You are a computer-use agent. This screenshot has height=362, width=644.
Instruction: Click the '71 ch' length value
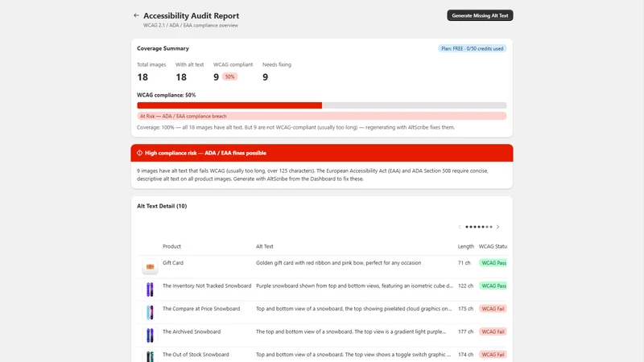pyautogui.click(x=464, y=263)
